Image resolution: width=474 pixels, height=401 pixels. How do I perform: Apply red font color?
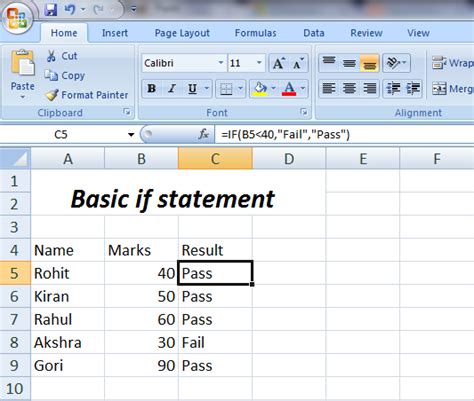click(x=289, y=88)
